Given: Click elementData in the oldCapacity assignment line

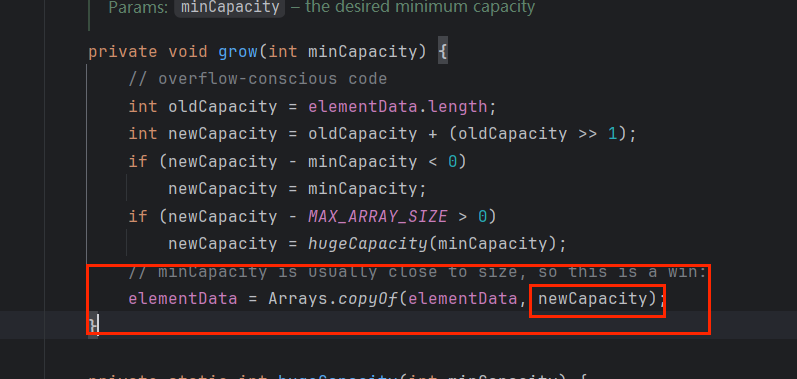Looking at the screenshot, I should point(362,107).
